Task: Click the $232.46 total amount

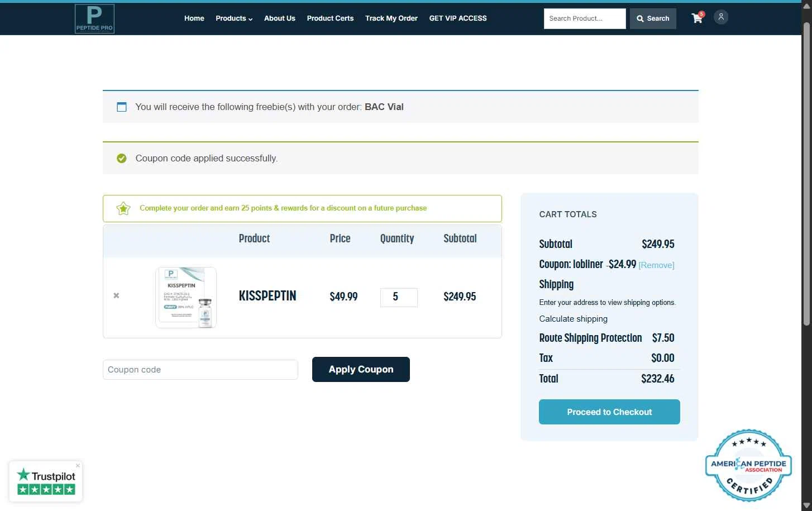Action: [x=658, y=379]
